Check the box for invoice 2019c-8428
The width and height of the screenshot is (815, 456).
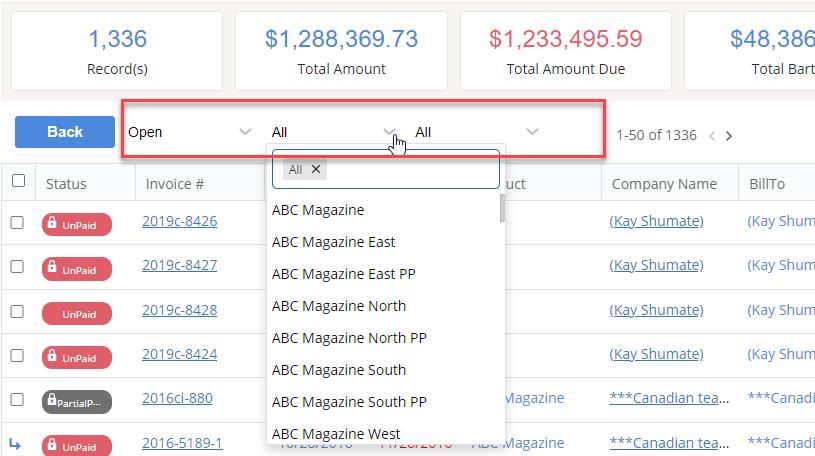17,311
